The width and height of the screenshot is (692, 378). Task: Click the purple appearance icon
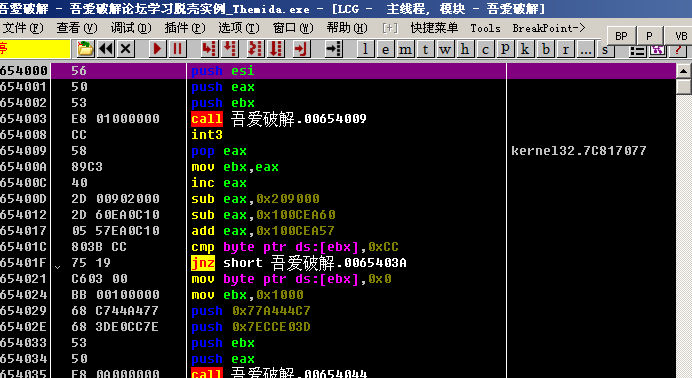point(658,51)
